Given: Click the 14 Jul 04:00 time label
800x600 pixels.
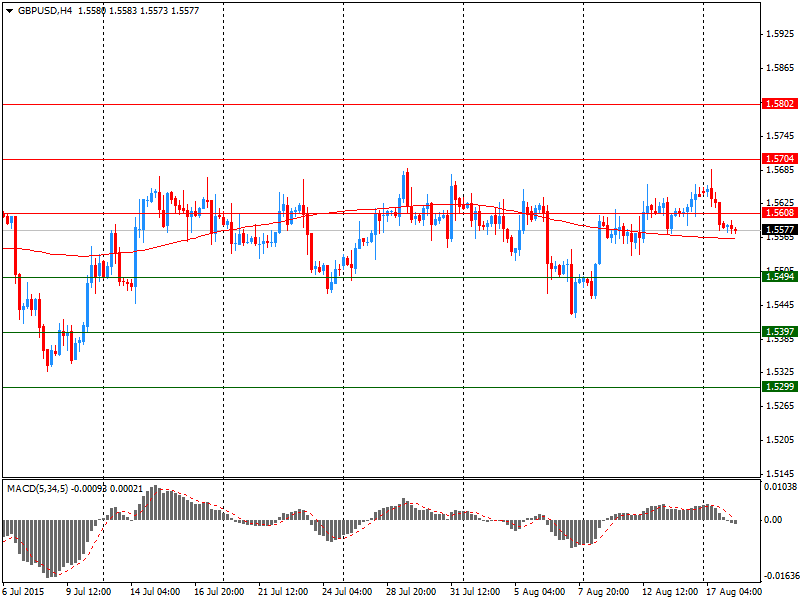Looking at the screenshot, I should coord(155,592).
